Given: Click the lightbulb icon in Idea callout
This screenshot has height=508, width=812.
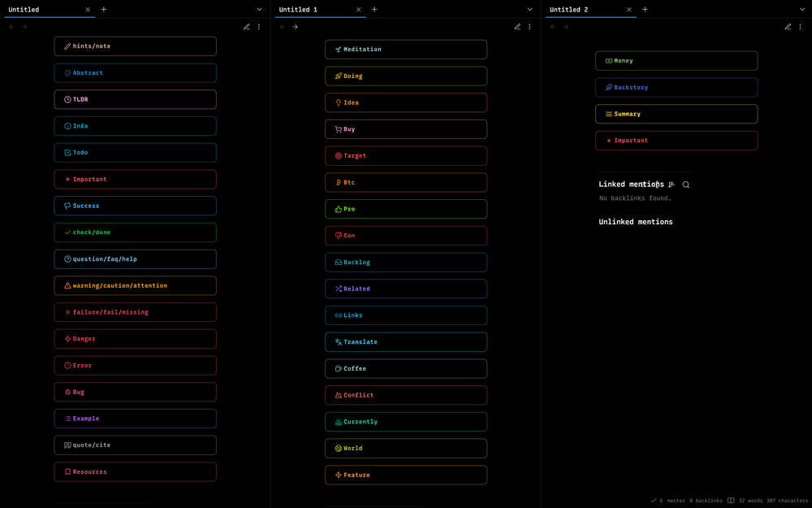Looking at the screenshot, I should click(x=338, y=102).
